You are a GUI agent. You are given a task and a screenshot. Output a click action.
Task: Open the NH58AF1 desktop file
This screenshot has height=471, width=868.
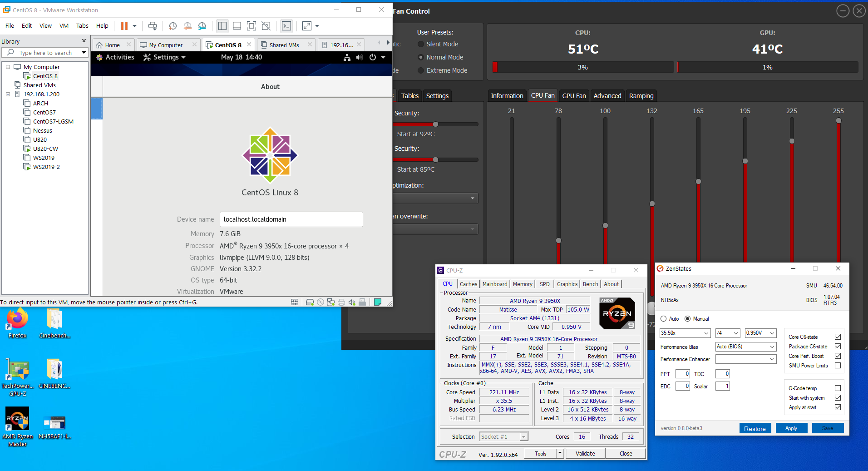(54, 427)
